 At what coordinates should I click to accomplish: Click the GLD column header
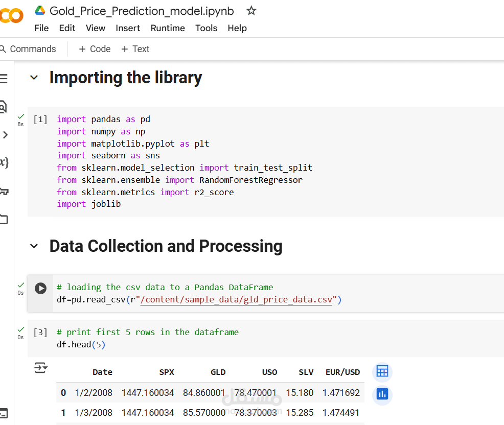218,372
